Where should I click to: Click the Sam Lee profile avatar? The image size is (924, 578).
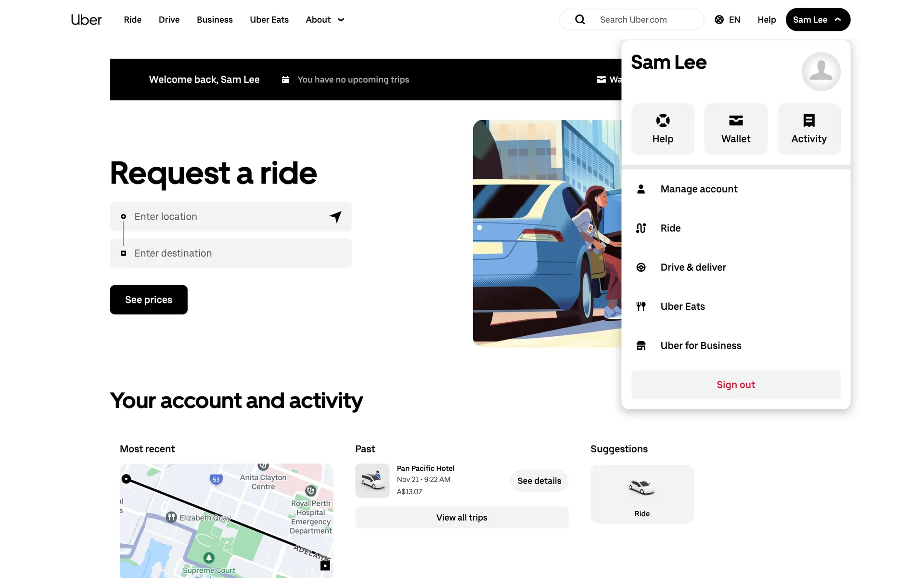821,71
